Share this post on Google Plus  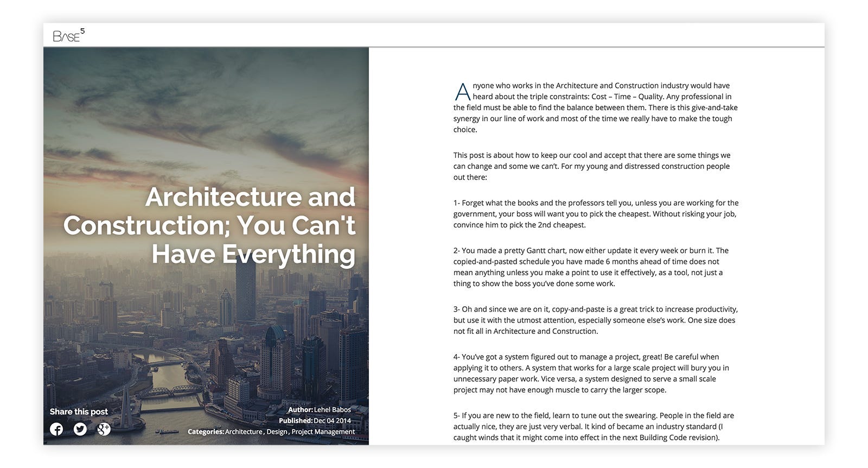coord(104,429)
